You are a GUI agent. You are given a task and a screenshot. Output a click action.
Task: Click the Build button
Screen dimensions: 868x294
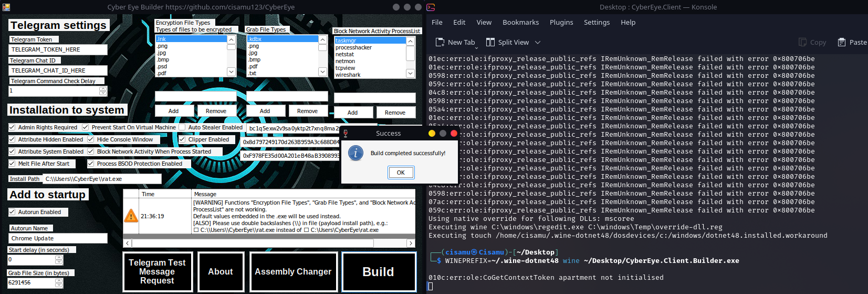(x=378, y=272)
